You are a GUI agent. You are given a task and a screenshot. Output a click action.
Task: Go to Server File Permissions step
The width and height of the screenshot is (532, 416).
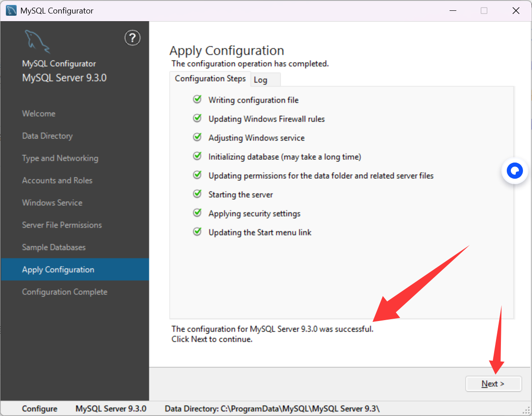tap(62, 225)
